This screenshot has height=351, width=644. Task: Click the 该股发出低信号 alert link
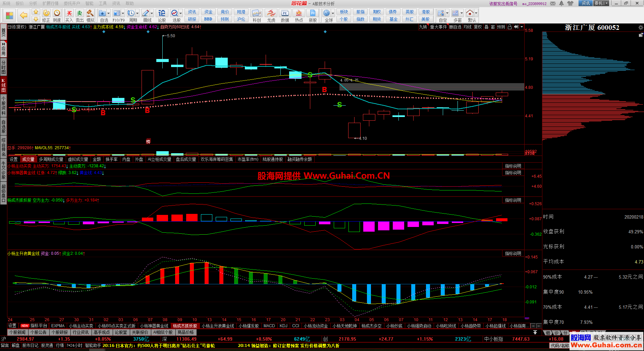click(x=503, y=4)
